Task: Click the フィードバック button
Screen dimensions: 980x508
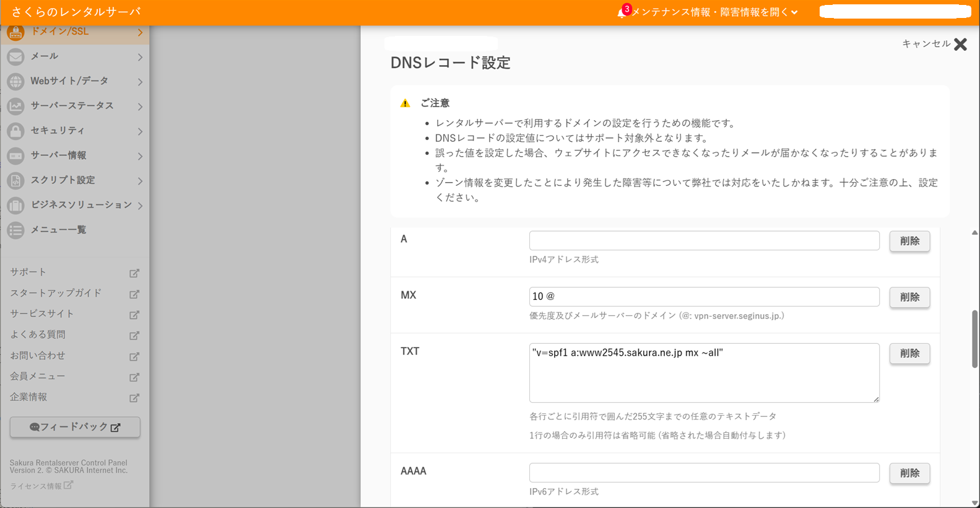Action: (x=75, y=427)
